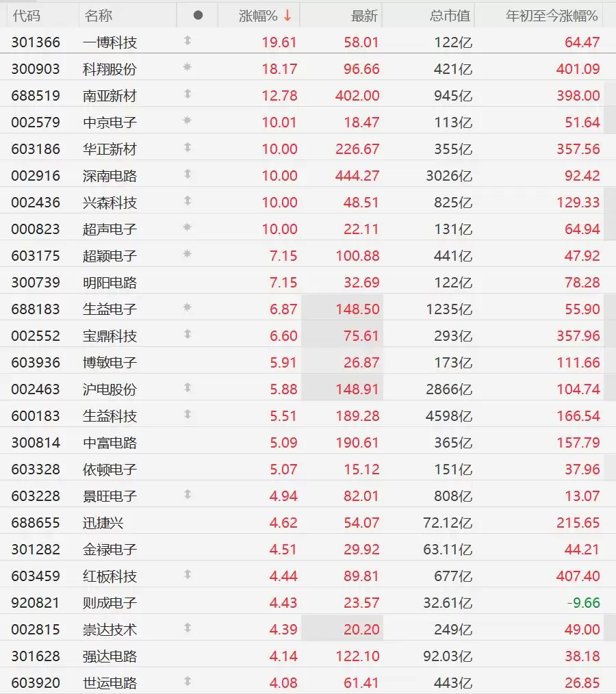This screenshot has height=694, width=616.
Task: Click the 名称 column header
Action: click(99, 16)
